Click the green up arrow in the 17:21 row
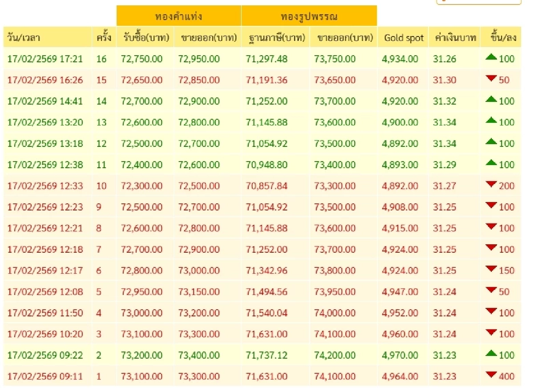The width and height of the screenshot is (534, 392). 491,57
